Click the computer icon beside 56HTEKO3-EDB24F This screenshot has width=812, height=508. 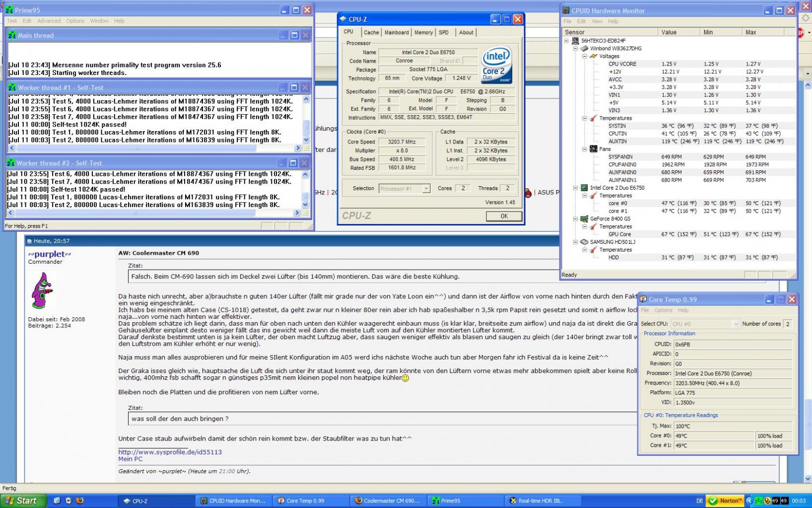[x=575, y=41]
